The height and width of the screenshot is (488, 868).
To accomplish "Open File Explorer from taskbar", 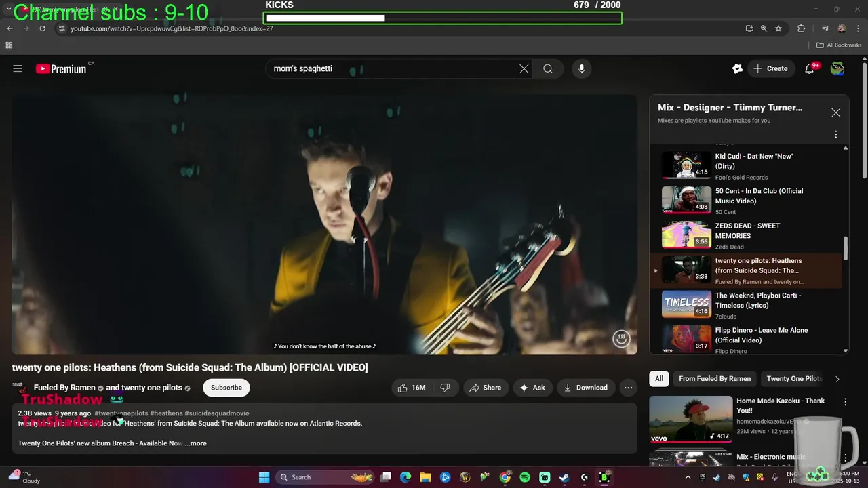I will [425, 477].
